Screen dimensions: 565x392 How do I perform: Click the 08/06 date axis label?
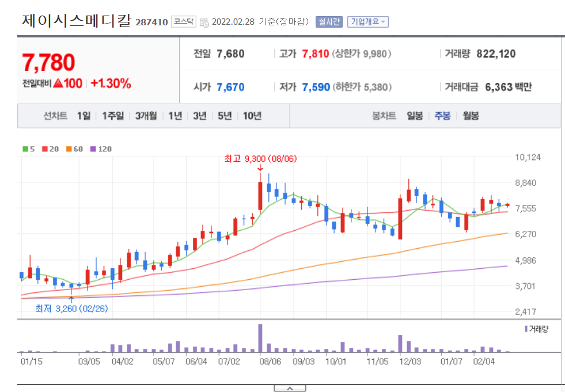[x=270, y=361]
